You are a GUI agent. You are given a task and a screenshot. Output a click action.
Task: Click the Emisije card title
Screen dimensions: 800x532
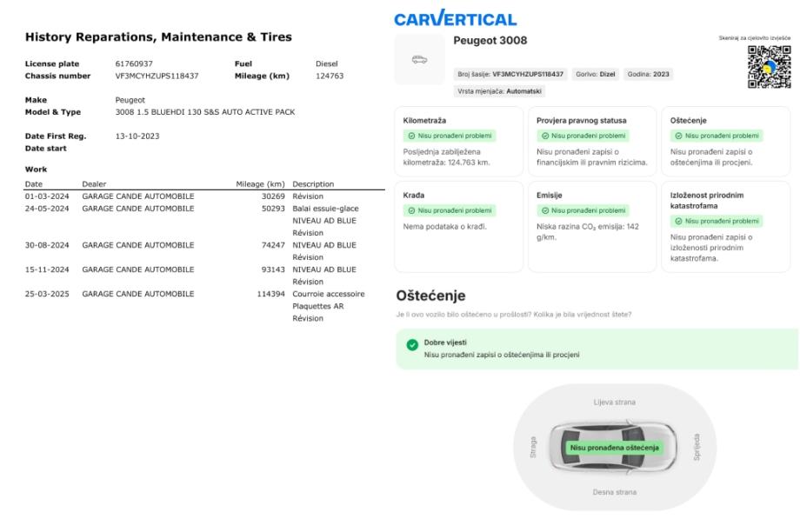(x=549, y=195)
